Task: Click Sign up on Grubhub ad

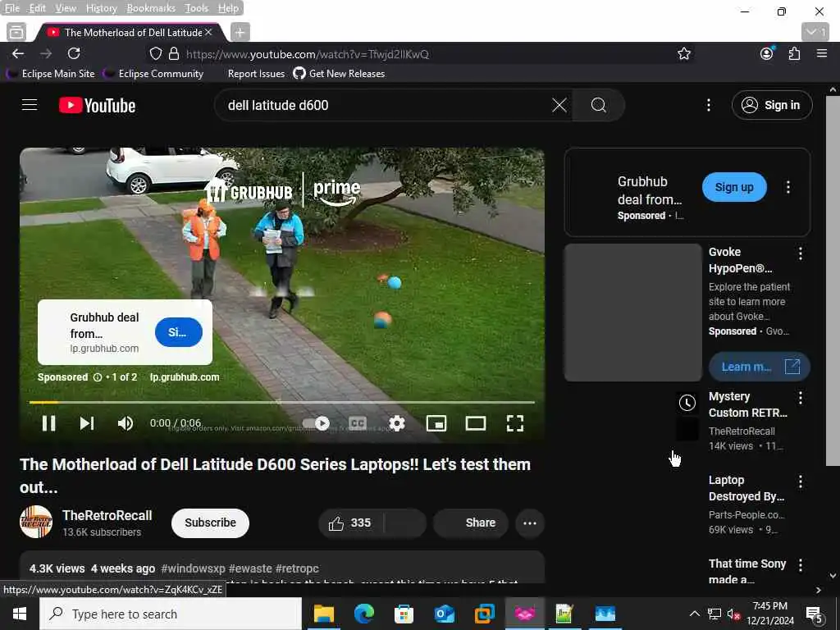Action: pos(734,187)
